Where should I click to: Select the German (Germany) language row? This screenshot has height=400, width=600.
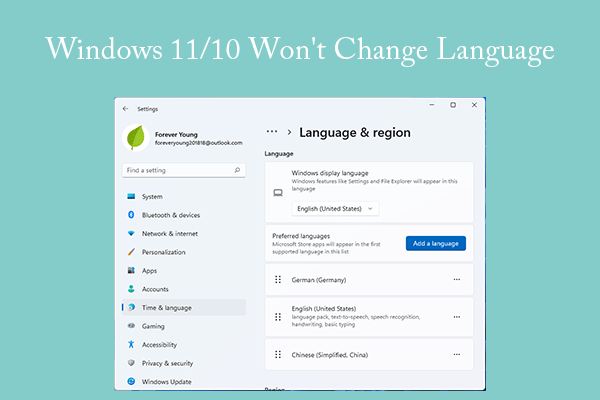(x=369, y=280)
